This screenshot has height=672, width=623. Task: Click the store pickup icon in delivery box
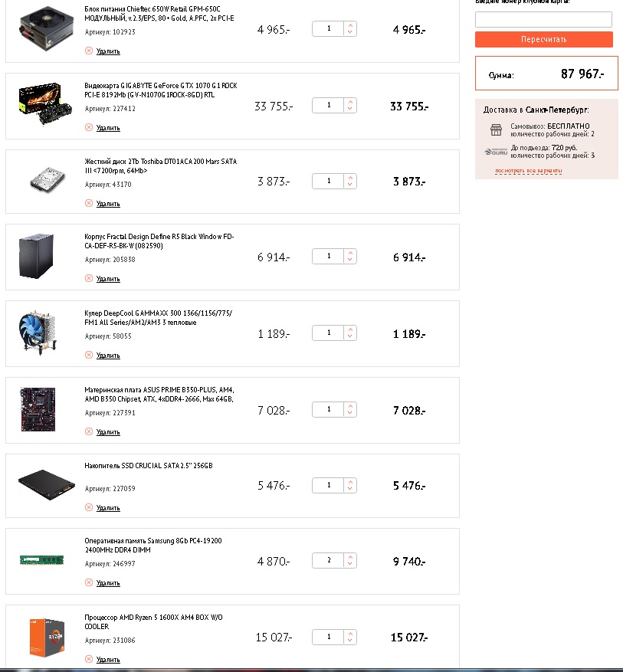[495, 129]
